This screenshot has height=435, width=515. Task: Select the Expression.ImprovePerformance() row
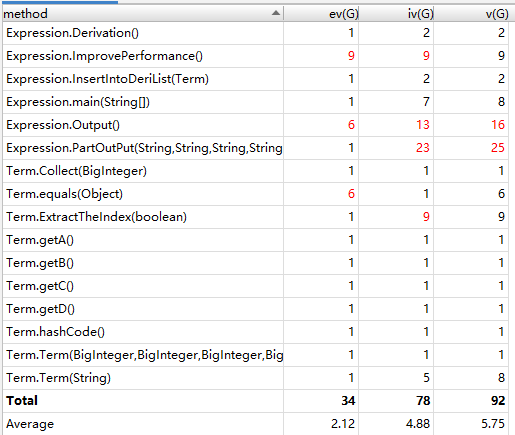255,56
